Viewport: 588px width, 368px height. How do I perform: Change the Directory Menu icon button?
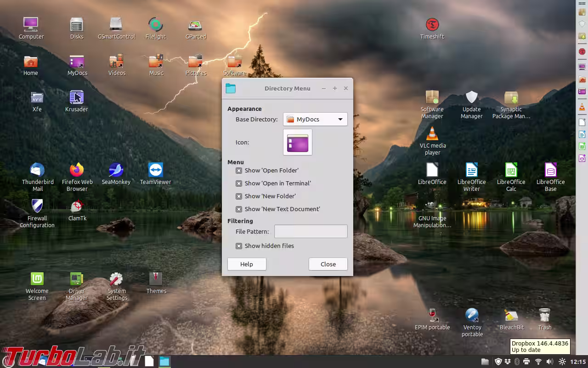point(298,142)
